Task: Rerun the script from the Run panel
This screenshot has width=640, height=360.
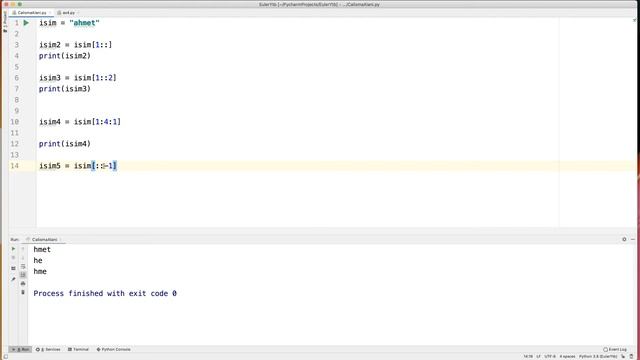Action: [13, 249]
